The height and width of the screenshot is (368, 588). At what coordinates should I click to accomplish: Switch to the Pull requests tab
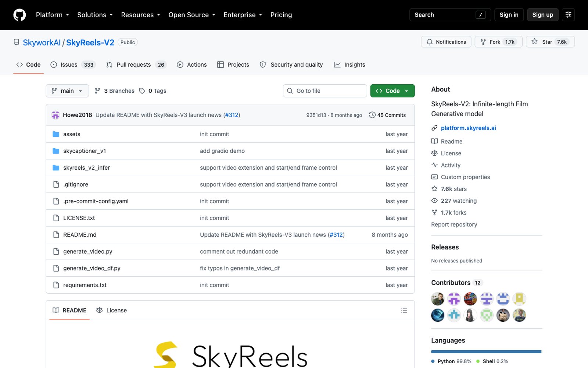coord(136,65)
